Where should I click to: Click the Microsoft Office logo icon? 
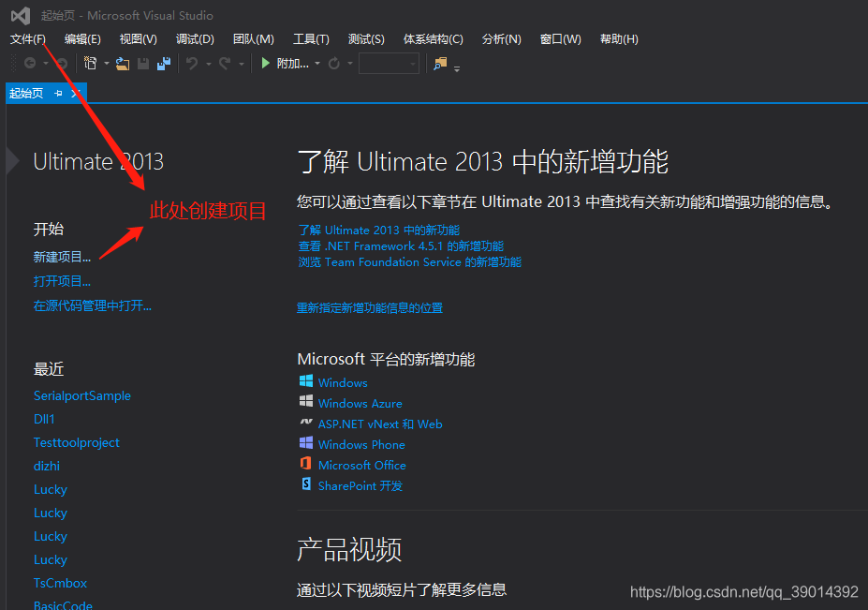click(306, 463)
